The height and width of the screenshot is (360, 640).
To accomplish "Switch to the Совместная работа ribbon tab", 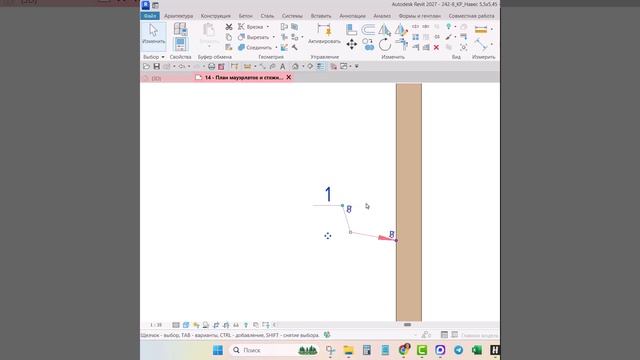I will tap(471, 16).
